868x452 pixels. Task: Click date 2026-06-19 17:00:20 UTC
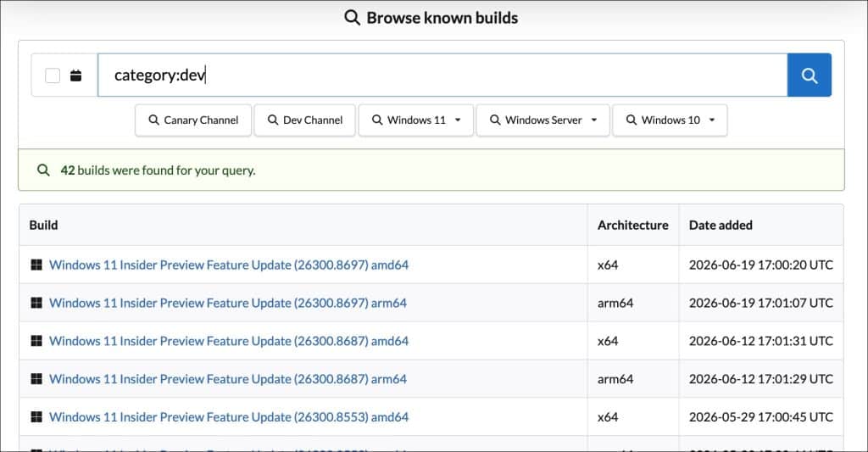760,265
